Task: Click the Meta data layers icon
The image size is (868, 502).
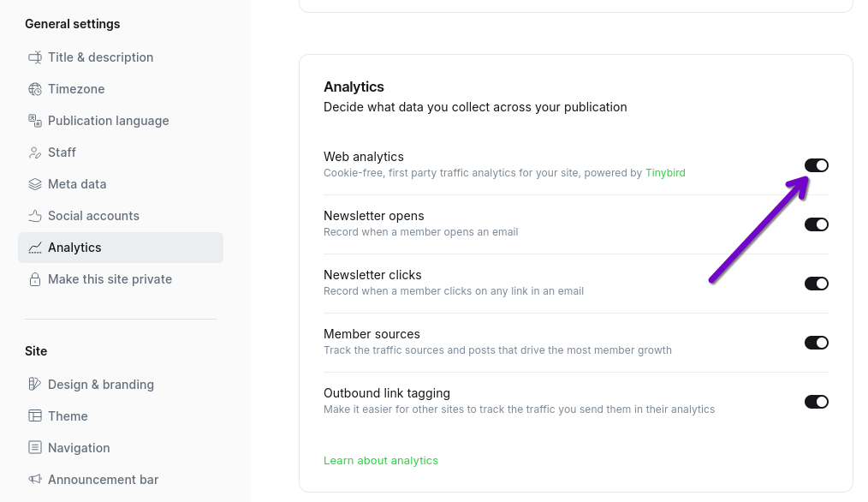Action: pos(35,184)
